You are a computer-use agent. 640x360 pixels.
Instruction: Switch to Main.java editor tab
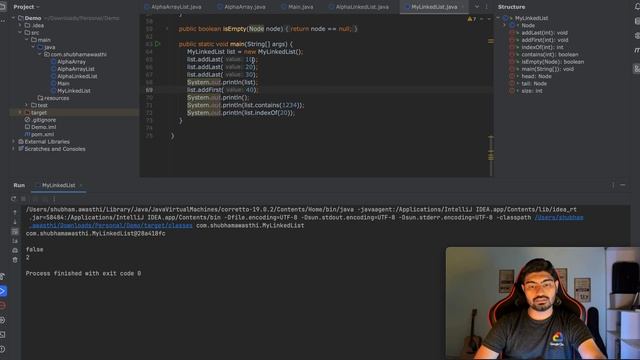[297, 7]
